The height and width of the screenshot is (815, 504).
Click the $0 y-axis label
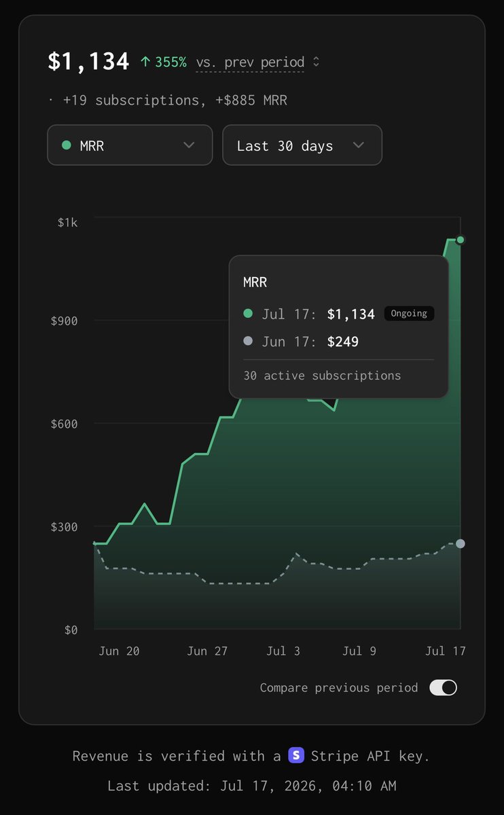[x=71, y=630]
